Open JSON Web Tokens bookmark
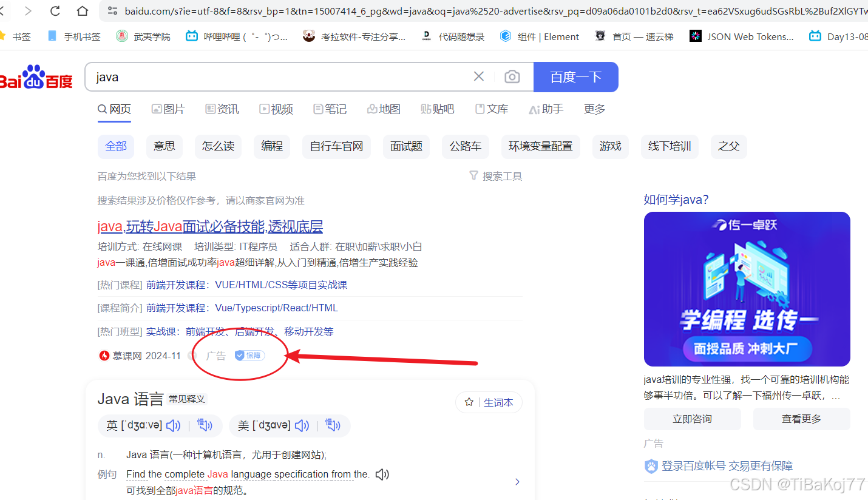Image resolution: width=868 pixels, height=500 pixels. pos(741,36)
